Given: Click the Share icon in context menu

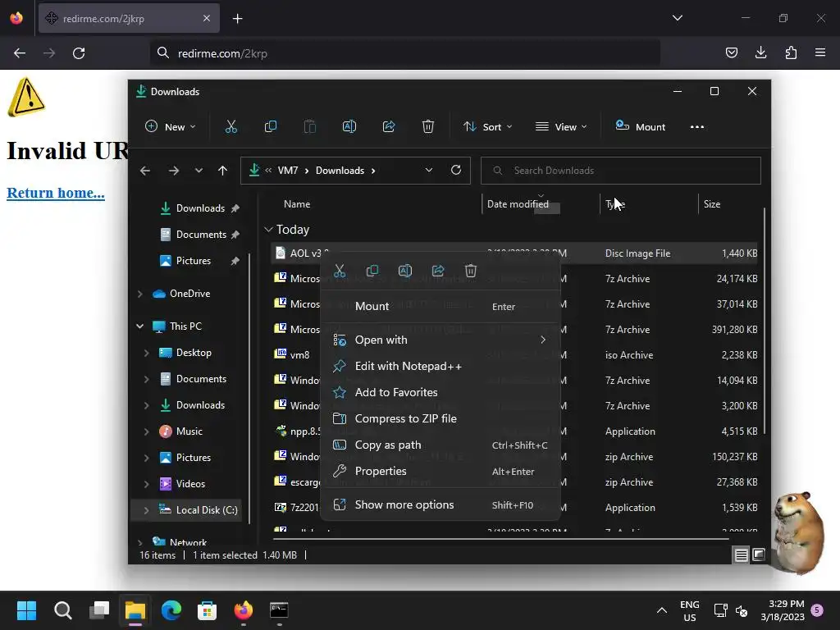Looking at the screenshot, I should [x=438, y=271].
